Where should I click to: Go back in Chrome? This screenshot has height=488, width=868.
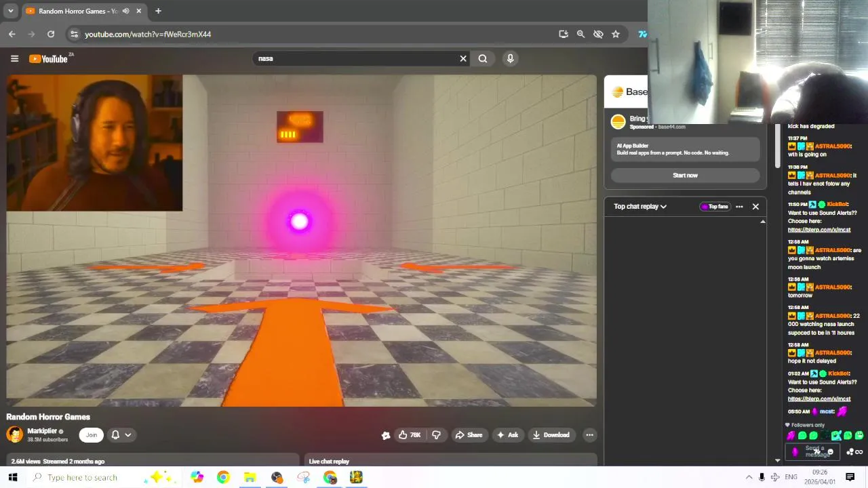coord(12,34)
